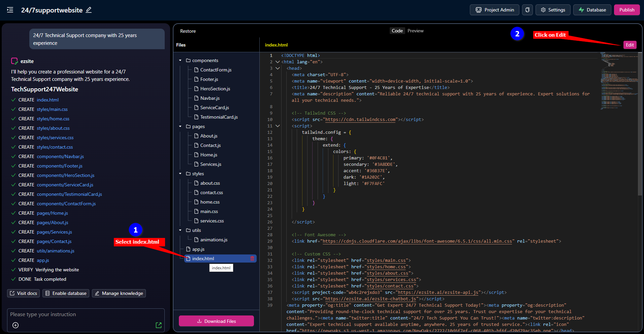Viewport: 644px width, 334px height.
Task: Open Navbar.js file
Action: 210,98
